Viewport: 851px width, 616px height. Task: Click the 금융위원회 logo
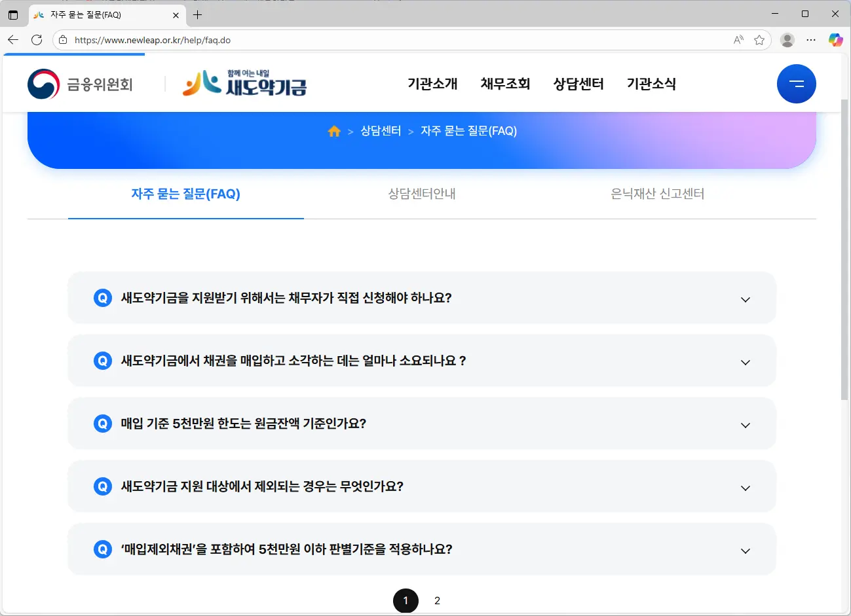(80, 83)
